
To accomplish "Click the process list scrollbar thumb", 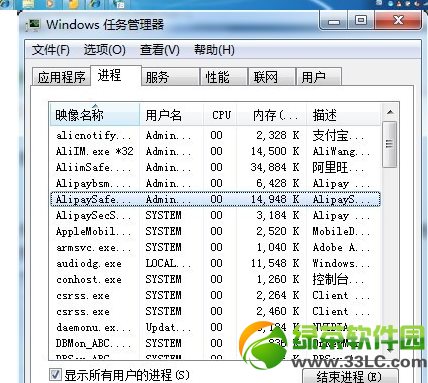I will point(389,144).
